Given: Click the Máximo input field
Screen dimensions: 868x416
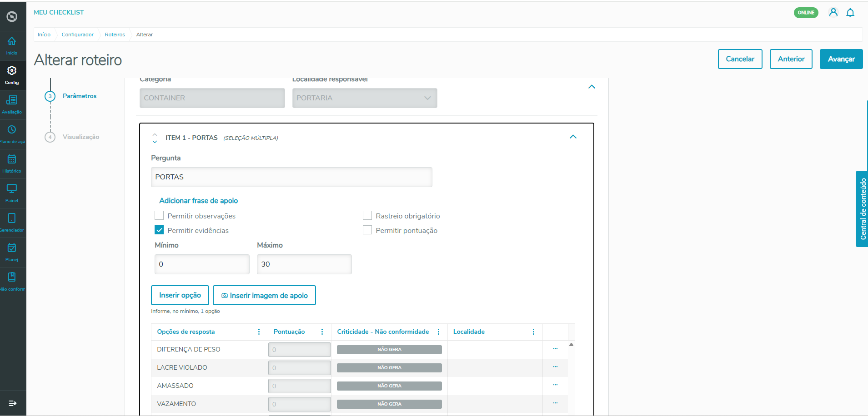Looking at the screenshot, I should 304,264.
